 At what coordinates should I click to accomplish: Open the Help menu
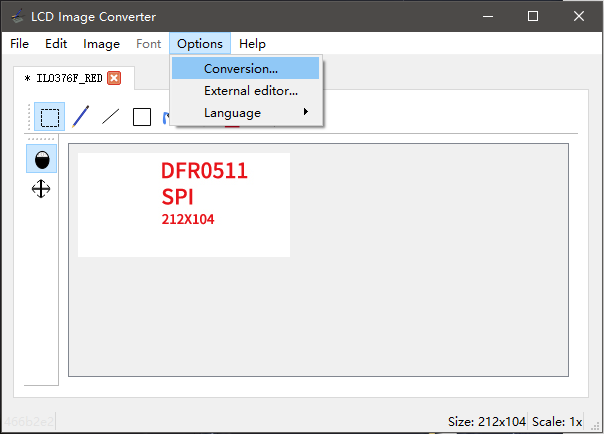[252, 44]
